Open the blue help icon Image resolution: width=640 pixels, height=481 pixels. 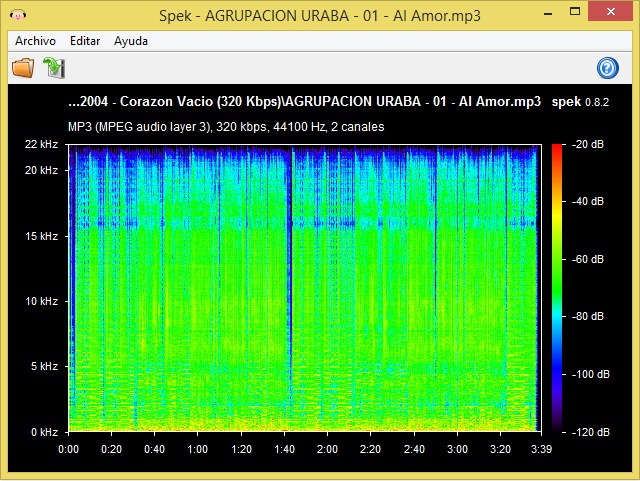click(607, 68)
